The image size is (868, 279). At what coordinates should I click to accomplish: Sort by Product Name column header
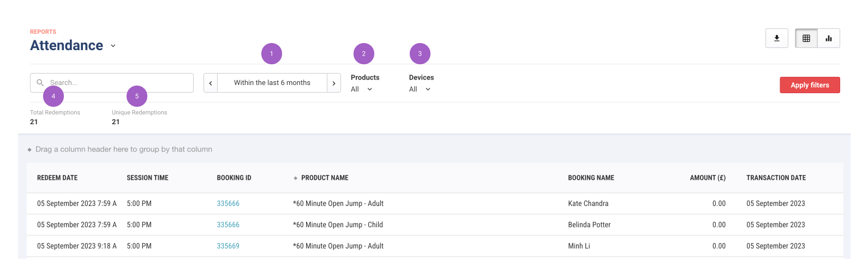[x=325, y=178]
